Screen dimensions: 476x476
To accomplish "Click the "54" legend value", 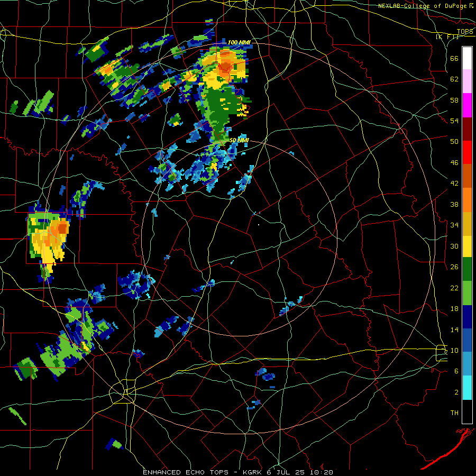I will (454, 121).
